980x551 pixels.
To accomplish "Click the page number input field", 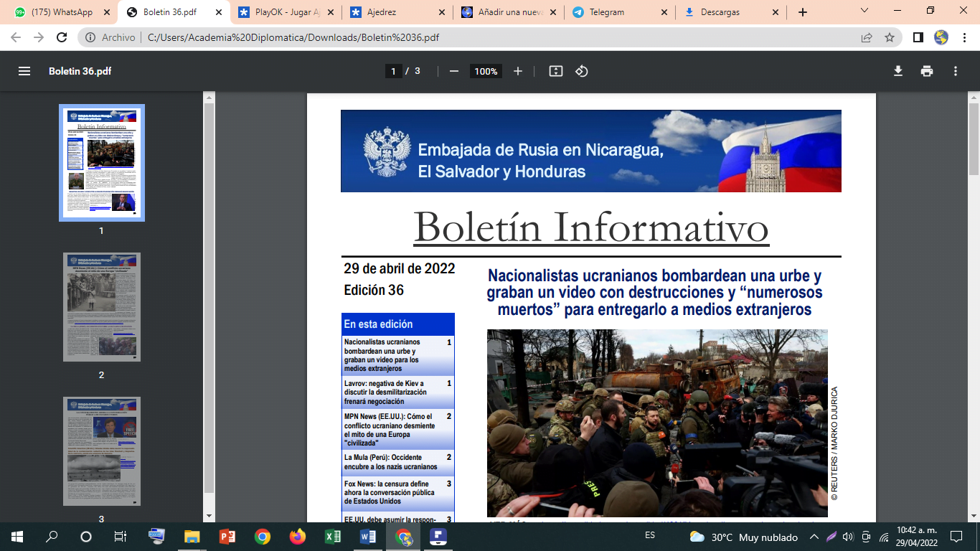I will [x=393, y=71].
